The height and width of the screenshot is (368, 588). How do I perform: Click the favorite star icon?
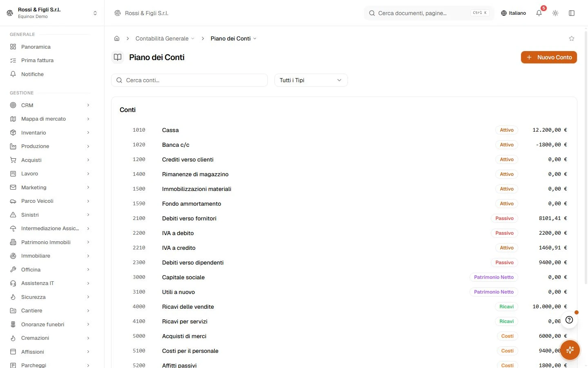(x=572, y=38)
